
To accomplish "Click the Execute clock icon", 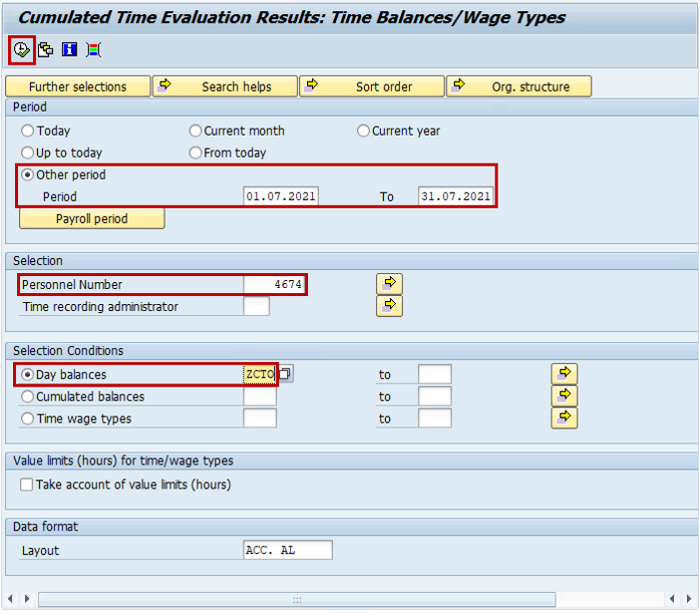I will point(21,50).
